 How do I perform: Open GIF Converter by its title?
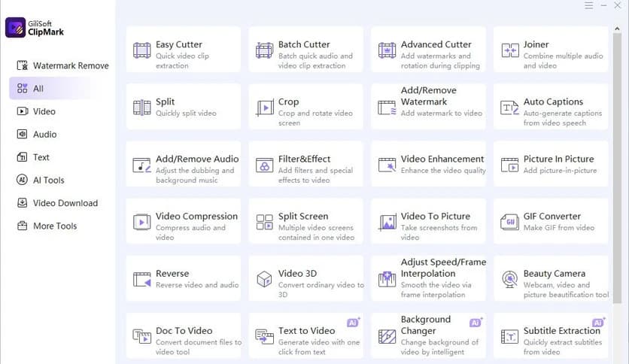(x=552, y=217)
